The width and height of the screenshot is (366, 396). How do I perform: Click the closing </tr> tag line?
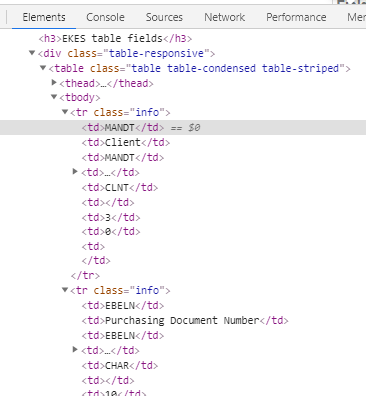coord(85,275)
